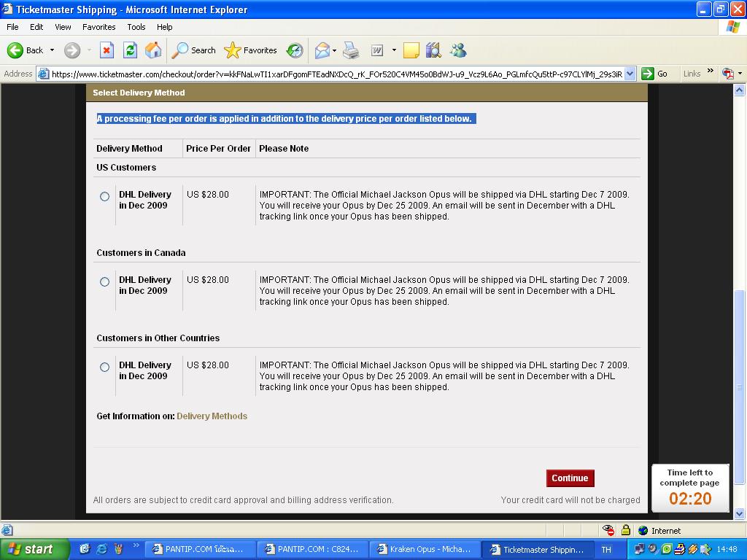Select DHL Delivery for Other Countries
Screen dimensions: 747x560
[105, 367]
